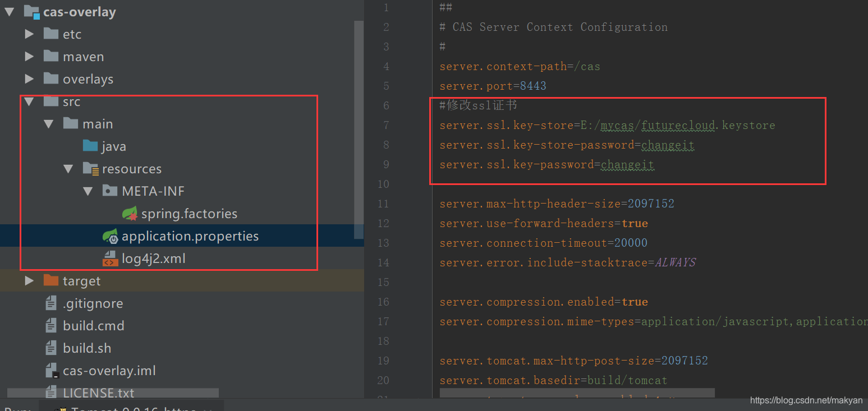The image size is (868, 411).
Task: Click the build.sh file icon
Action: [51, 348]
